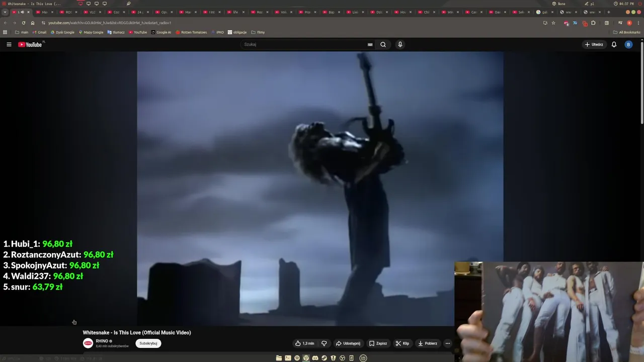Click the power icon in top panel

tap(639, 4)
